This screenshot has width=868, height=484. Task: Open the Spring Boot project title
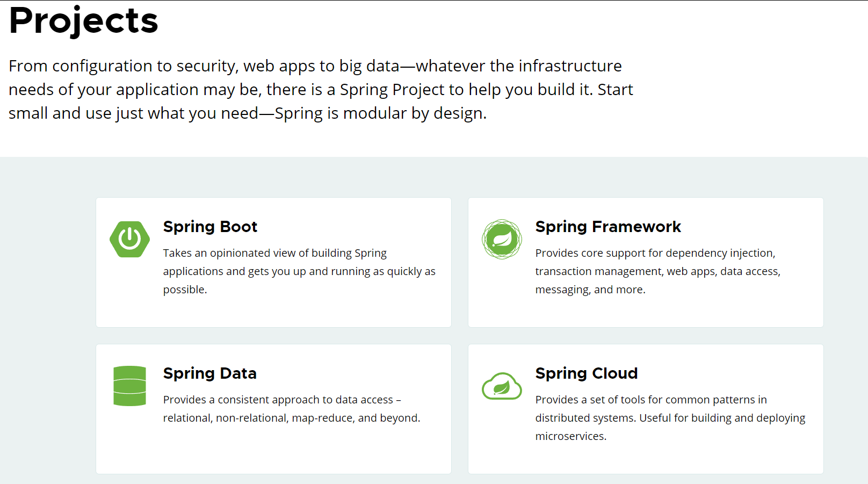pos(210,227)
